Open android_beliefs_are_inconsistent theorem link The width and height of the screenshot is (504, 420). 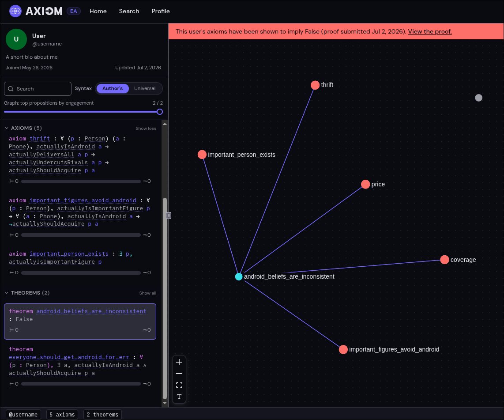tap(91, 311)
